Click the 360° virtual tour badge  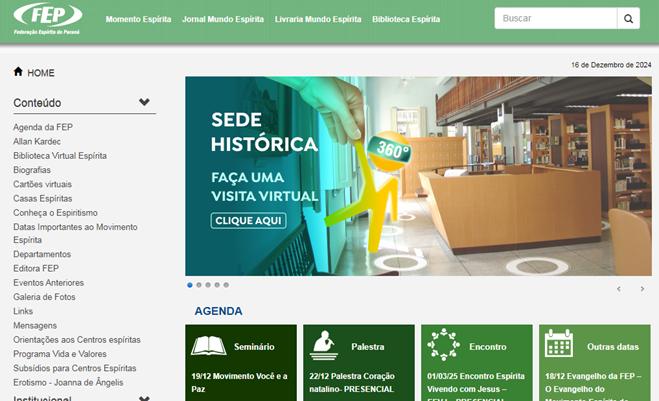[x=392, y=148]
